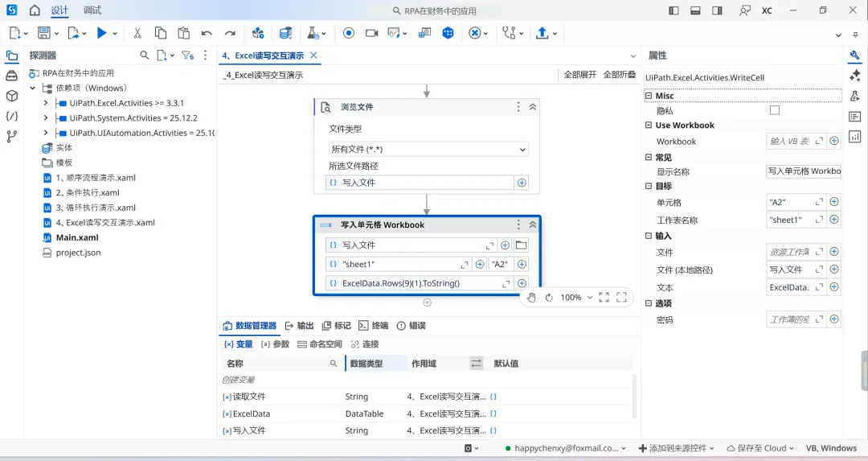
Task: Pin the ribbon with pushpin icon
Action: point(855,35)
